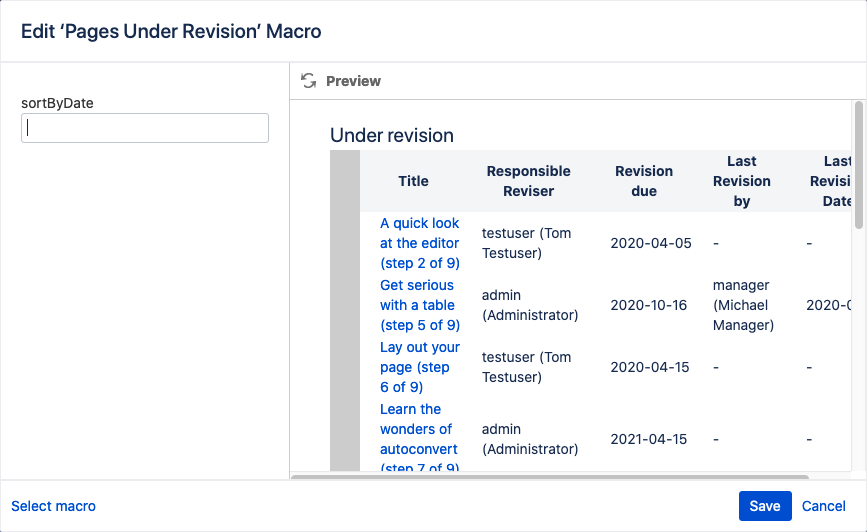The height and width of the screenshot is (532, 867).
Task: Click the manager (Michael Manager) cell
Action: [x=743, y=305]
